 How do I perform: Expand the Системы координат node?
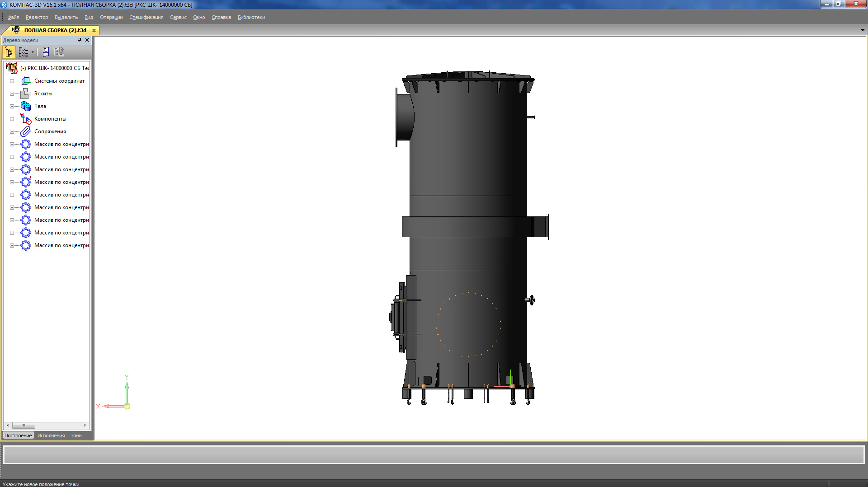[12, 81]
